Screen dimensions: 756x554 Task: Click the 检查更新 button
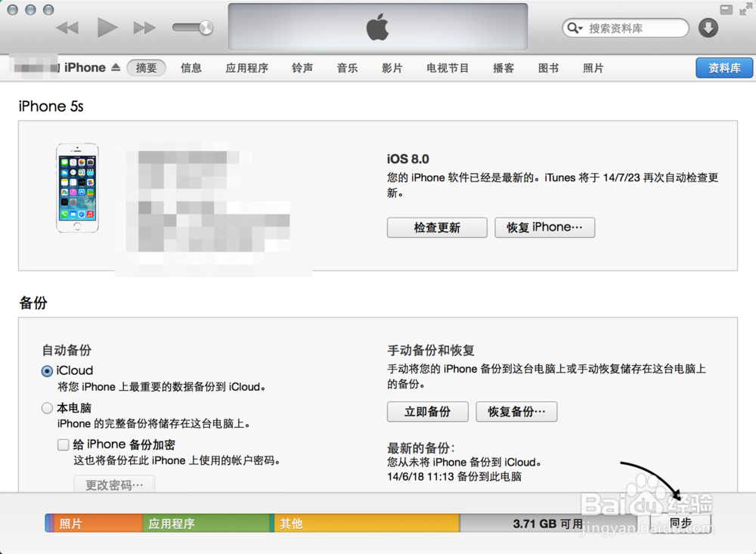[x=437, y=227]
